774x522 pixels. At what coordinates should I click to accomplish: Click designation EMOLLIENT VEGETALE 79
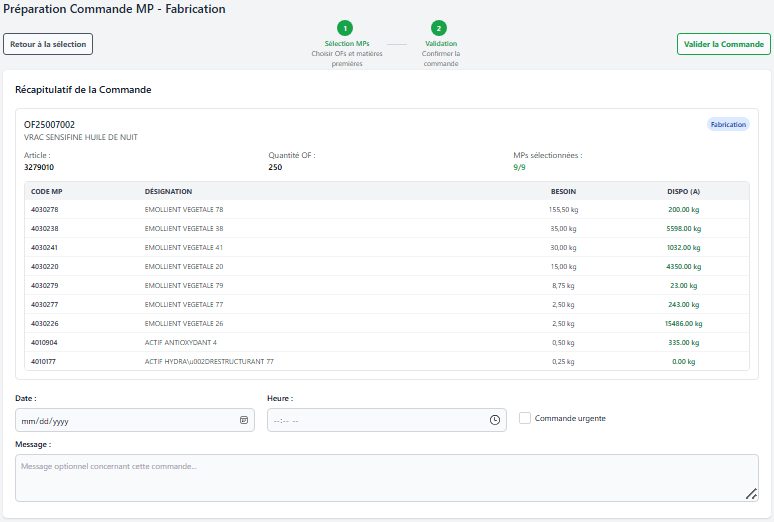(x=184, y=285)
